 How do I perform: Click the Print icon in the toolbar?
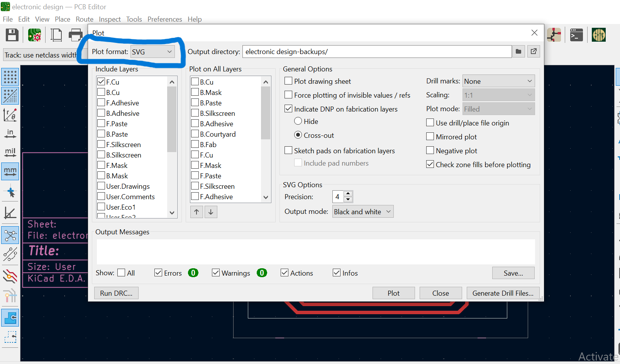[x=75, y=35]
